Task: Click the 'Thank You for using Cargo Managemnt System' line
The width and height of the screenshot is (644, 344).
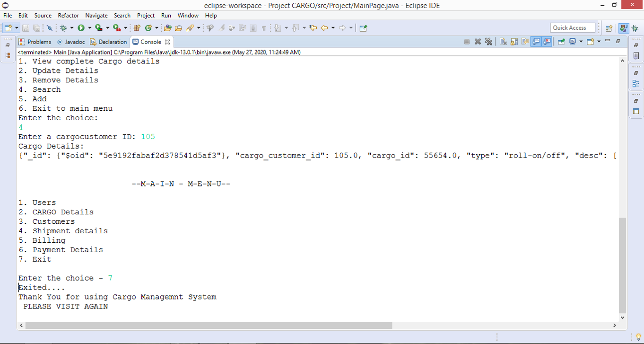Action: (117, 297)
